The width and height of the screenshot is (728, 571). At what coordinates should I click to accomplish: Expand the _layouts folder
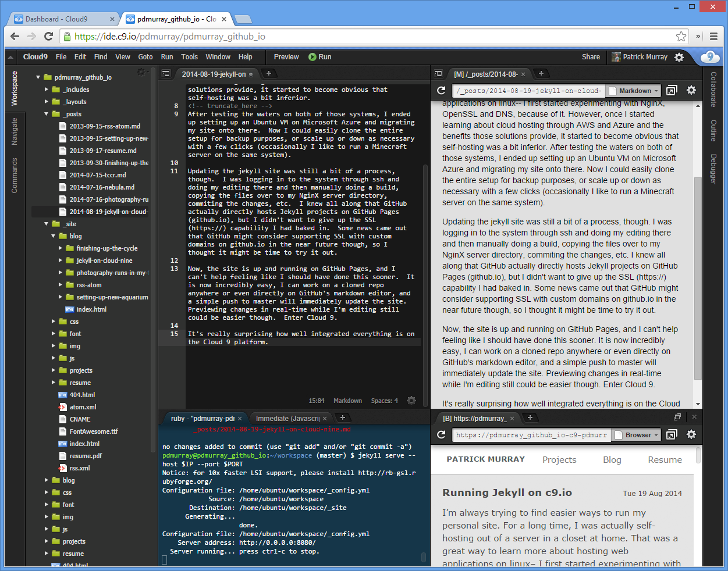pyautogui.click(x=47, y=102)
